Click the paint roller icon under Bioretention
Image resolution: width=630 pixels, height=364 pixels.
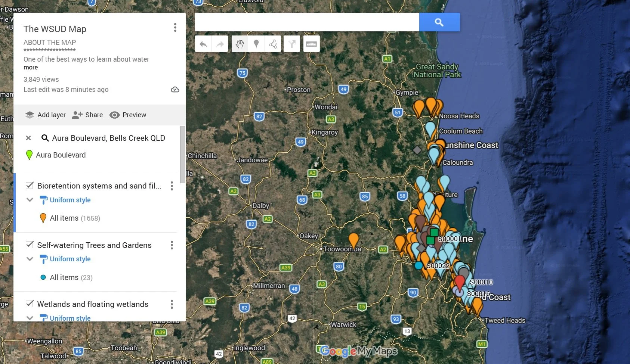(x=44, y=200)
